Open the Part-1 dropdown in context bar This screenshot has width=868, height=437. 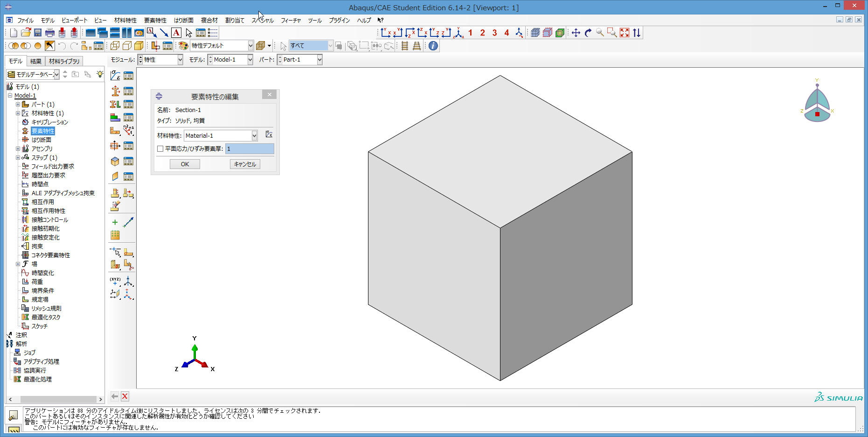[x=319, y=60]
